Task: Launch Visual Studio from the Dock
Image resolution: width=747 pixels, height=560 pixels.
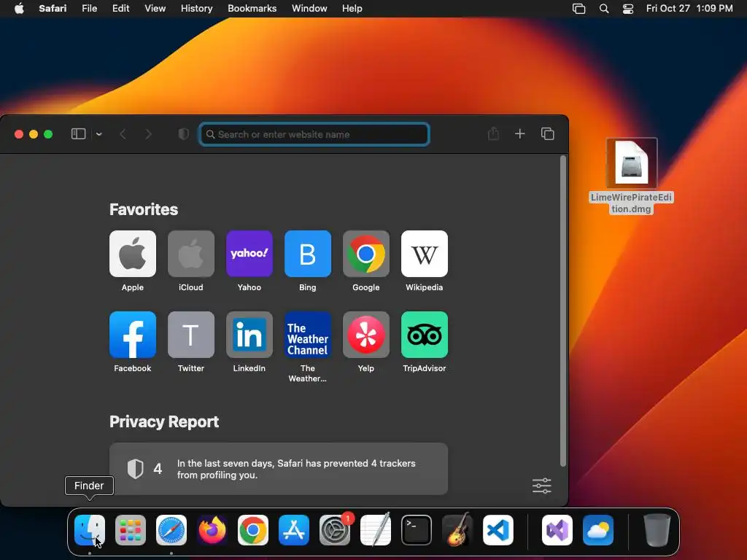Action: [557, 530]
